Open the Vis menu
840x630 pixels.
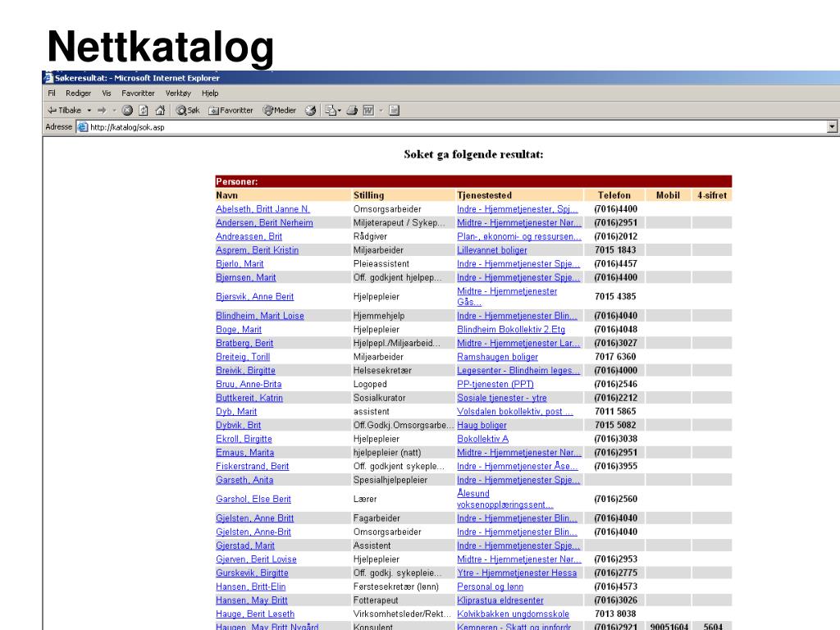pos(107,94)
